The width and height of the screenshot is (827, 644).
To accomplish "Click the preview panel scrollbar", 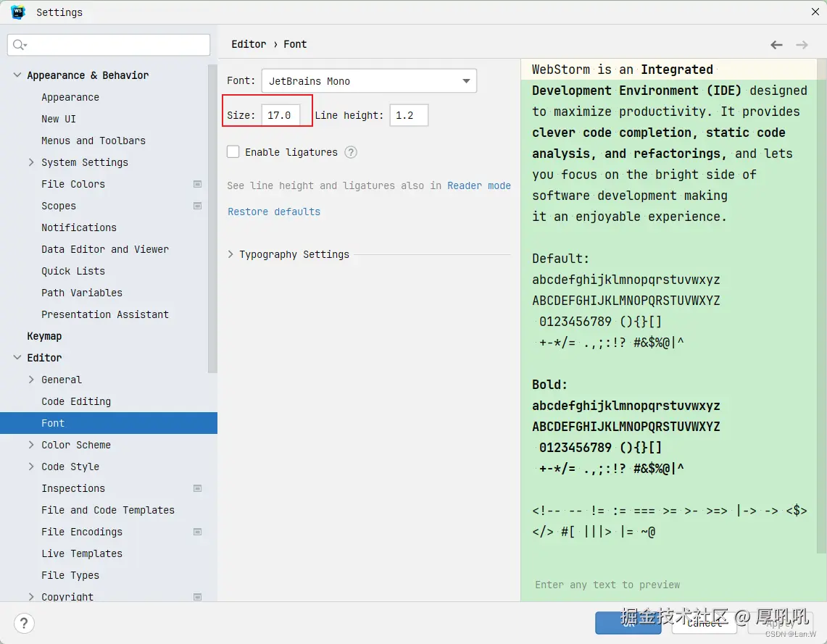I will pyautogui.click(x=822, y=306).
